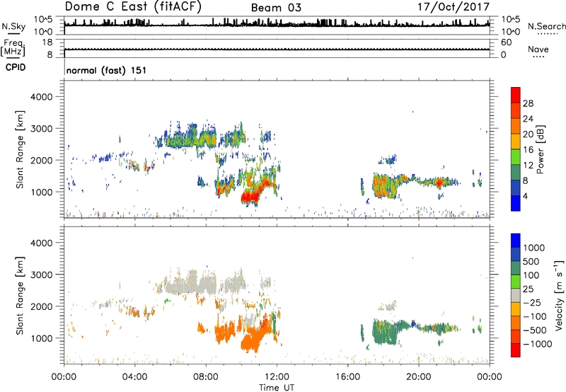
Task: Click the '3000' tick on velocity panel
Action: click(x=42, y=275)
